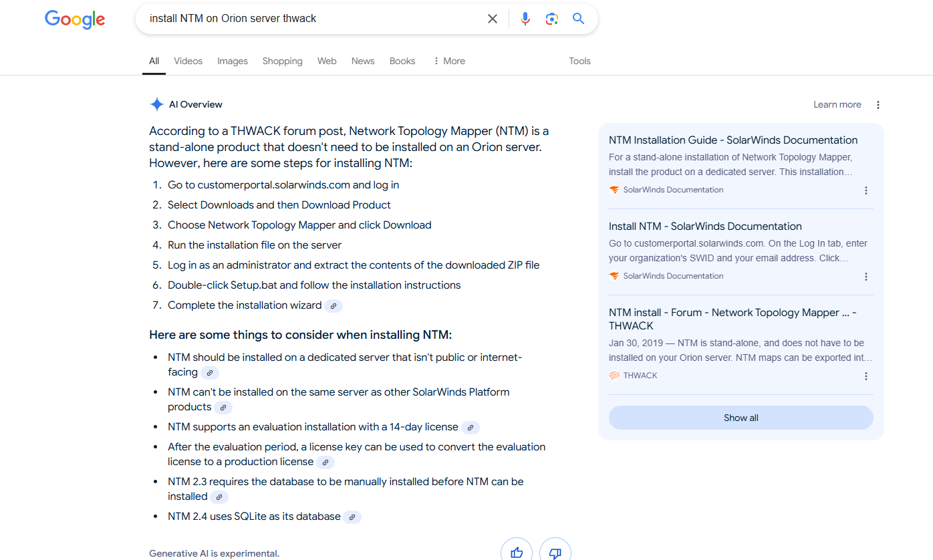Give thumbs down to AI Overview
Image resolution: width=933 pixels, height=560 pixels.
(x=555, y=552)
